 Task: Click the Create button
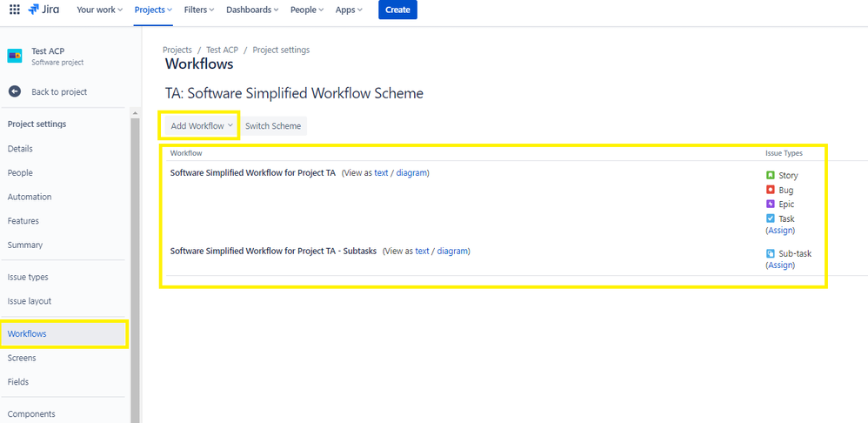click(397, 10)
